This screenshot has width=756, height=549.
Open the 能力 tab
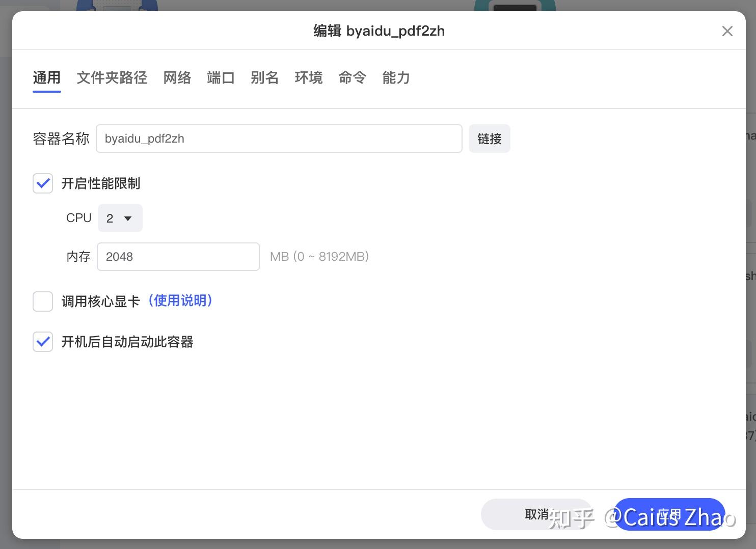(x=396, y=77)
